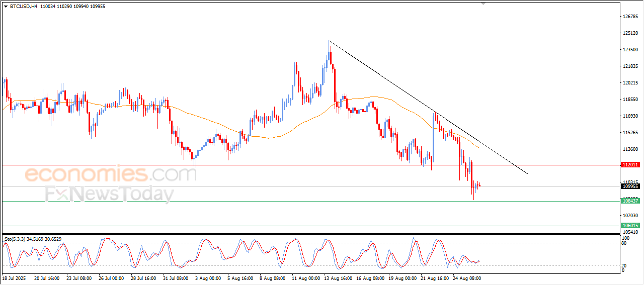Click the green 108437 price tag
644x285 pixels.
630,201
